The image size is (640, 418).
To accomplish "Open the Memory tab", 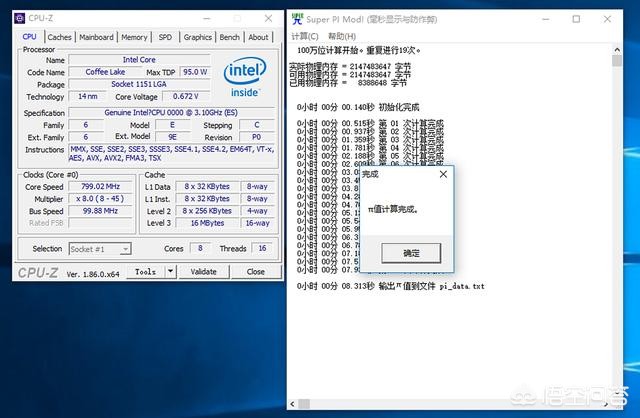I will (134, 37).
